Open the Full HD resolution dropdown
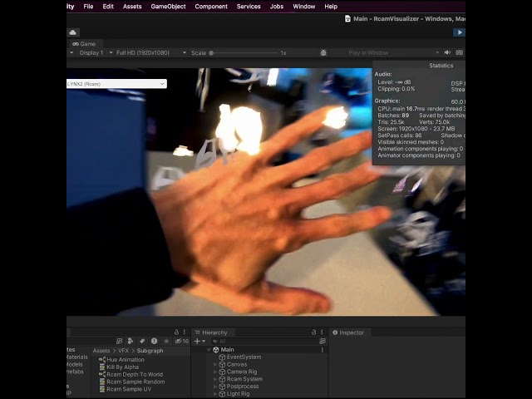Viewport: 532px width, 399px height. pyautogui.click(x=151, y=52)
